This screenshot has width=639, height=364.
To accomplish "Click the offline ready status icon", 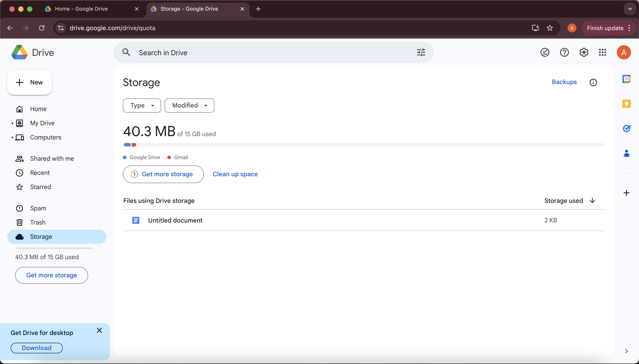I will point(545,53).
